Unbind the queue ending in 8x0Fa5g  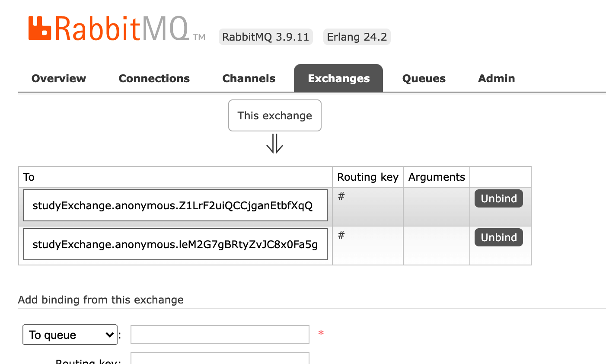(x=499, y=237)
